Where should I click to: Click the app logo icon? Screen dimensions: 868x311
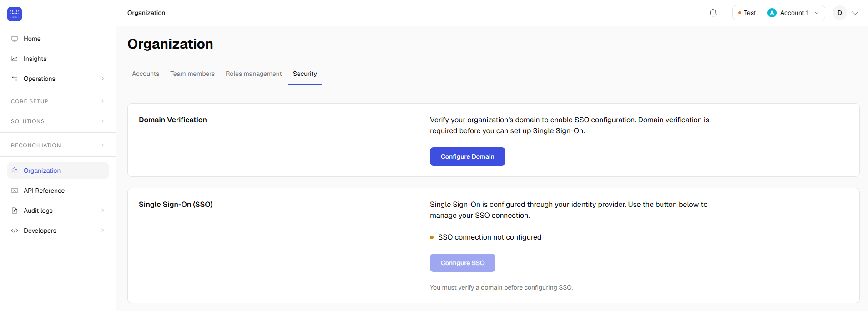tap(15, 14)
